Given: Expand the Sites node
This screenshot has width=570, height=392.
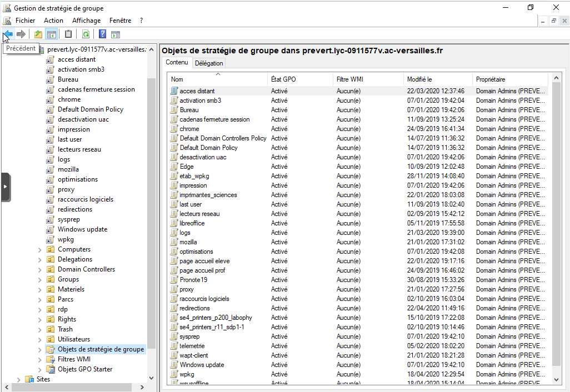Looking at the screenshot, I should click(18, 379).
